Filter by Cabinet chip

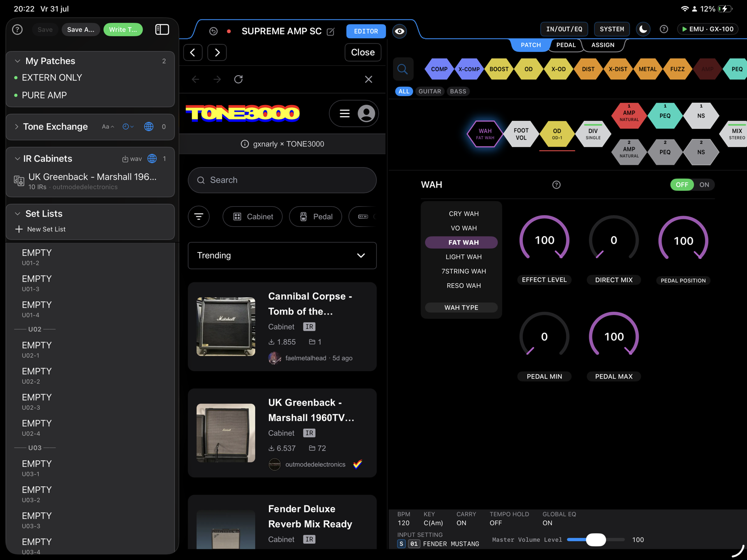coord(253,217)
